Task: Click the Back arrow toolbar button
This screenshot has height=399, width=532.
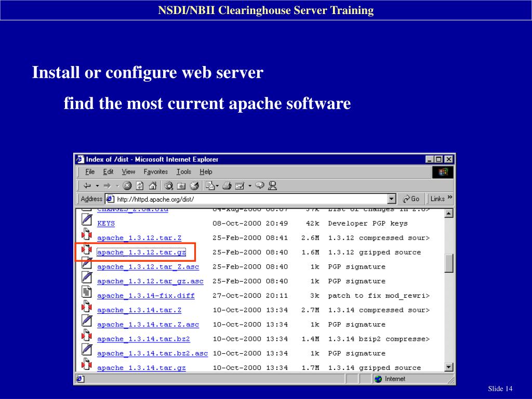Action: [87, 185]
